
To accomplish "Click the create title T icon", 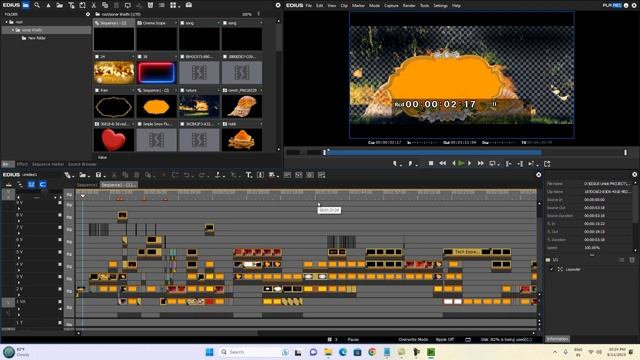I will click(x=249, y=175).
